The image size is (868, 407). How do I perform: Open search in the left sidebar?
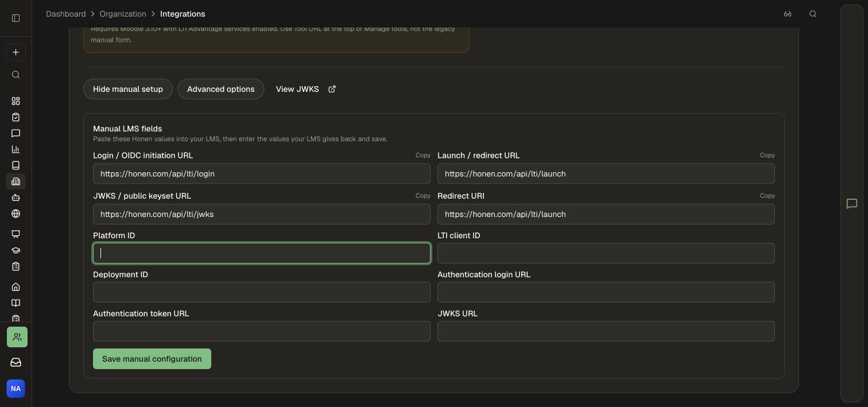click(x=15, y=75)
